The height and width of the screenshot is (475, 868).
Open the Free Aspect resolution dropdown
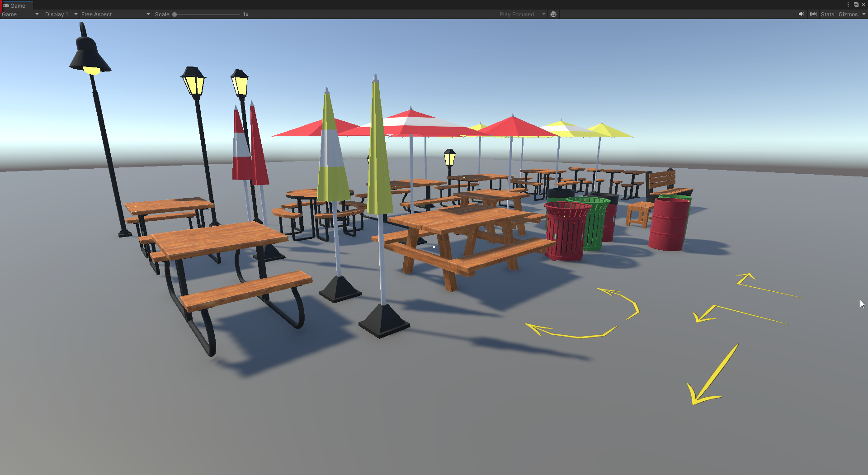coord(115,14)
